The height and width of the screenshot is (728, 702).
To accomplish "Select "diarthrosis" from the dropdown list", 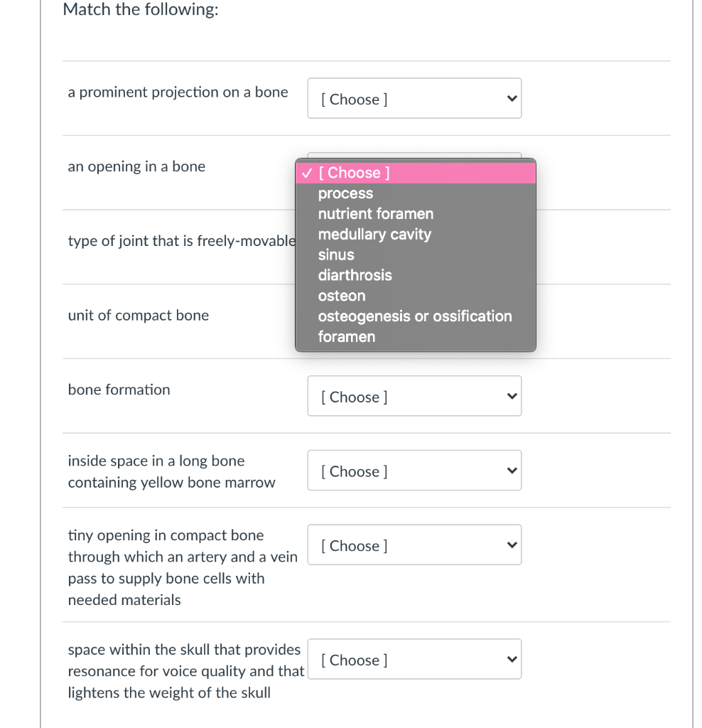I will [355, 275].
